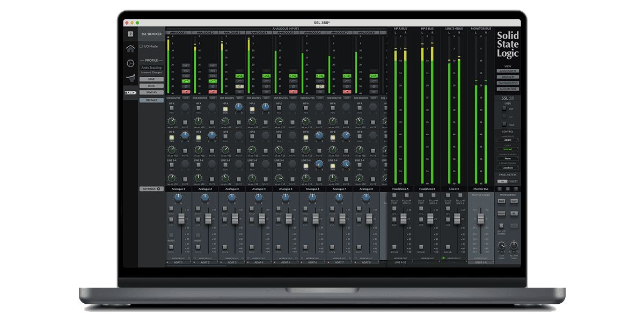Switch view to ANALOGUE IN
The image size is (644, 322).
click(x=508, y=71)
